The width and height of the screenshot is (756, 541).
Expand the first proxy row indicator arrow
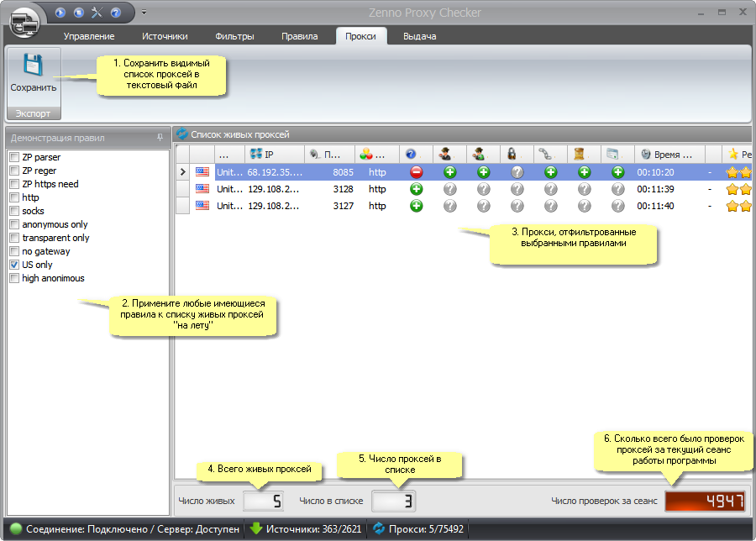click(x=182, y=172)
